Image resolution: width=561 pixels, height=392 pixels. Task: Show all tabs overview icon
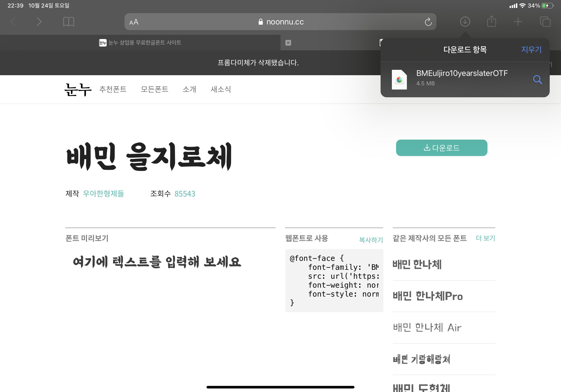(545, 22)
